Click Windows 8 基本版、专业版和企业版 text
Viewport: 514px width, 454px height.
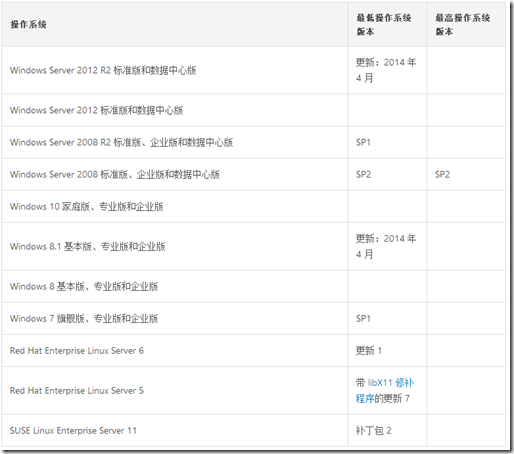coord(84,286)
